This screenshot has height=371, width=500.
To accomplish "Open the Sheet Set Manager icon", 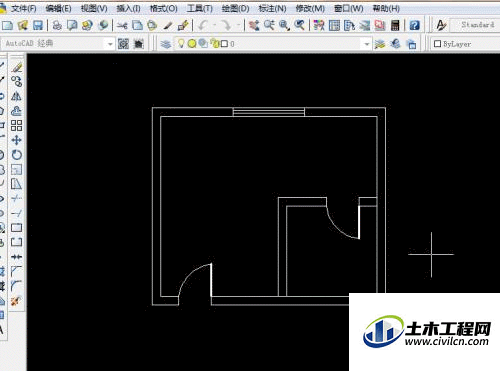I will [x=365, y=25].
